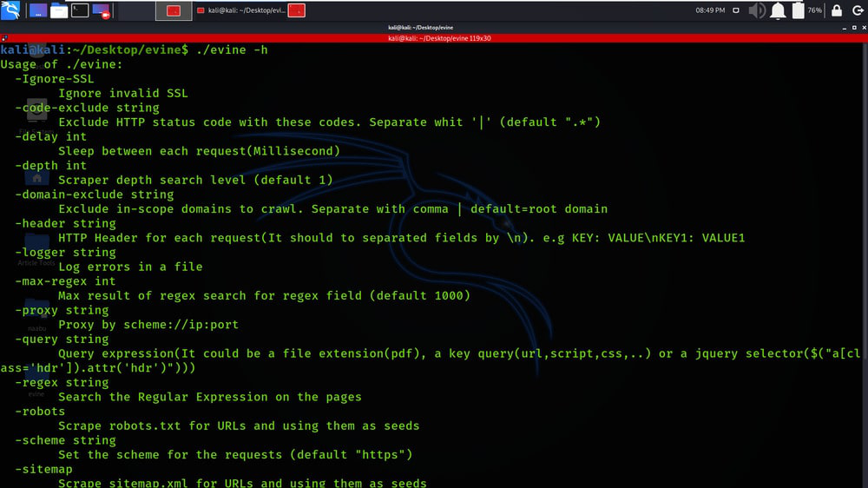Screen dimensions: 868x488
Task: Click 'Max result of regex search' line
Action: click(x=264, y=295)
